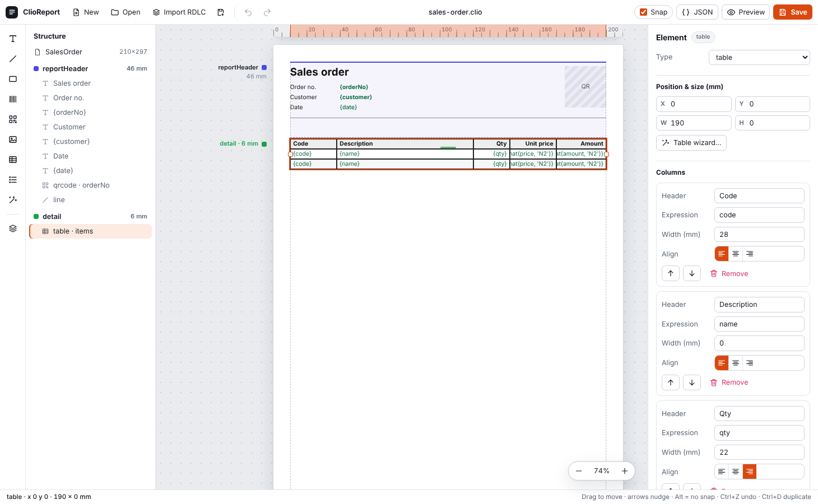818x504 pixels.
Task: Open the magic wand wizard tool
Action: coord(13,200)
